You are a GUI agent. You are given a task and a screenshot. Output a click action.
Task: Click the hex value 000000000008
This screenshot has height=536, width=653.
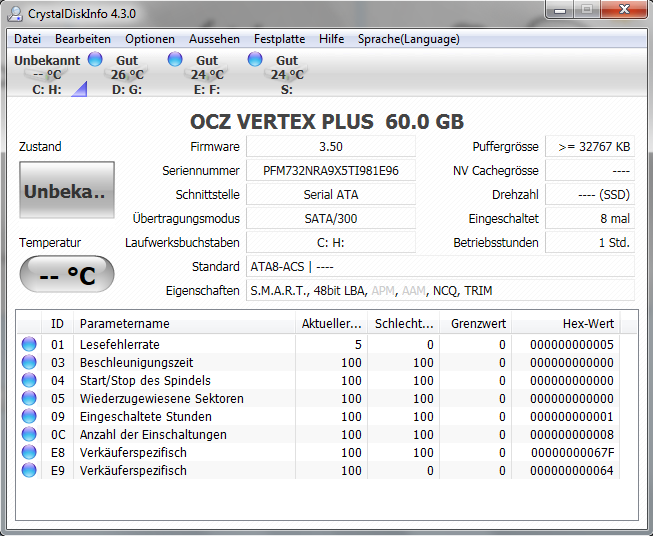(x=572, y=435)
